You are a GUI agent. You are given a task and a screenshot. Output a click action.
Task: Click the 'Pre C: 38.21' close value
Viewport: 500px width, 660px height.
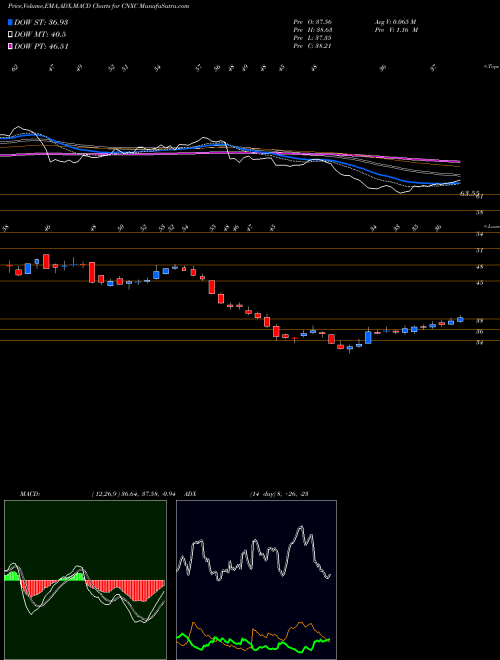tap(313, 46)
